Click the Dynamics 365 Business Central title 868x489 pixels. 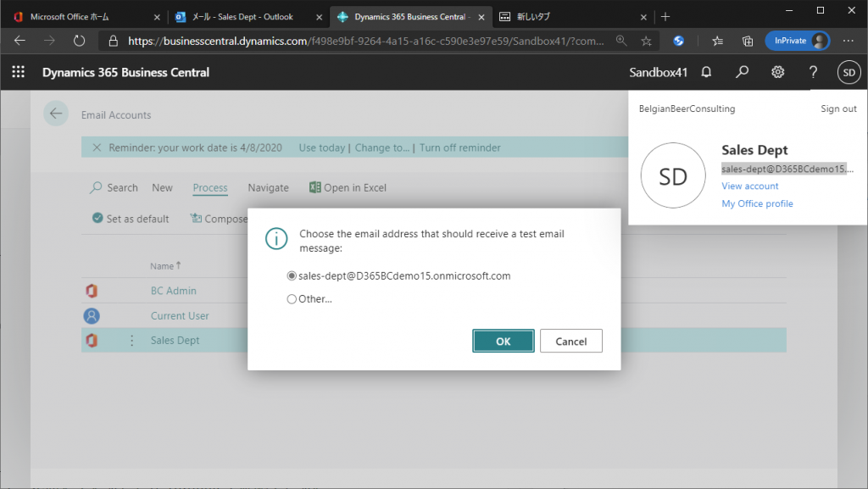[125, 73]
